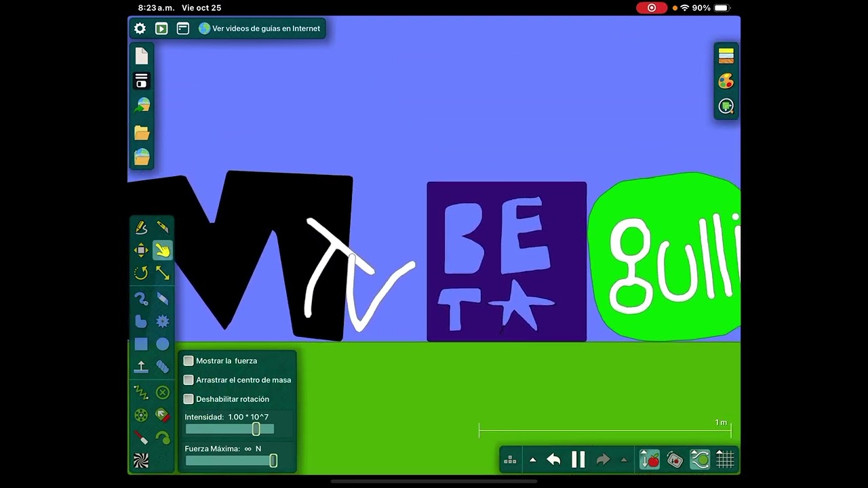868x488 pixels.
Task: Pause the simulation
Action: click(578, 460)
